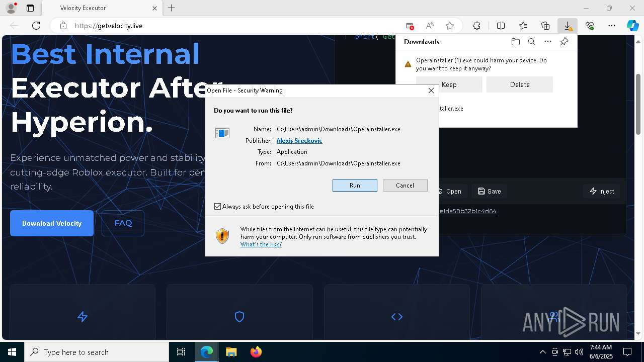Click the Inject button in executor preview
Viewport: 644px width, 362px height.
click(x=602, y=191)
